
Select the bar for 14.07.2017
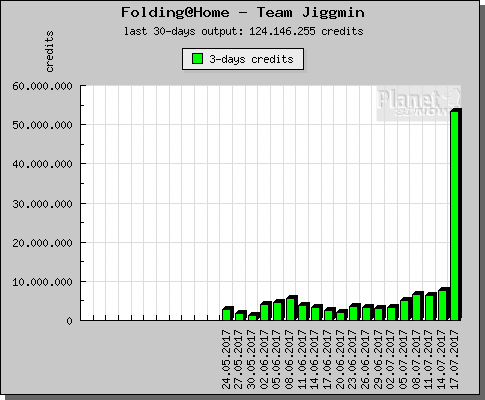(x=443, y=304)
